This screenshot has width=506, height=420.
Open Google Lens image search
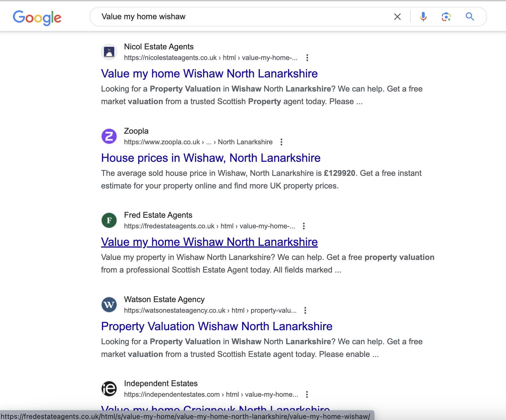446,17
